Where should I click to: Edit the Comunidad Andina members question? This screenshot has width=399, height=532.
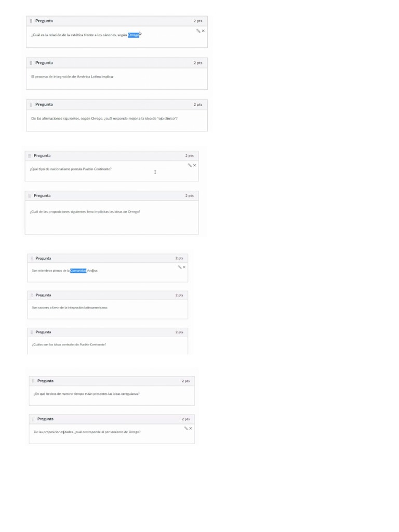coord(179,267)
